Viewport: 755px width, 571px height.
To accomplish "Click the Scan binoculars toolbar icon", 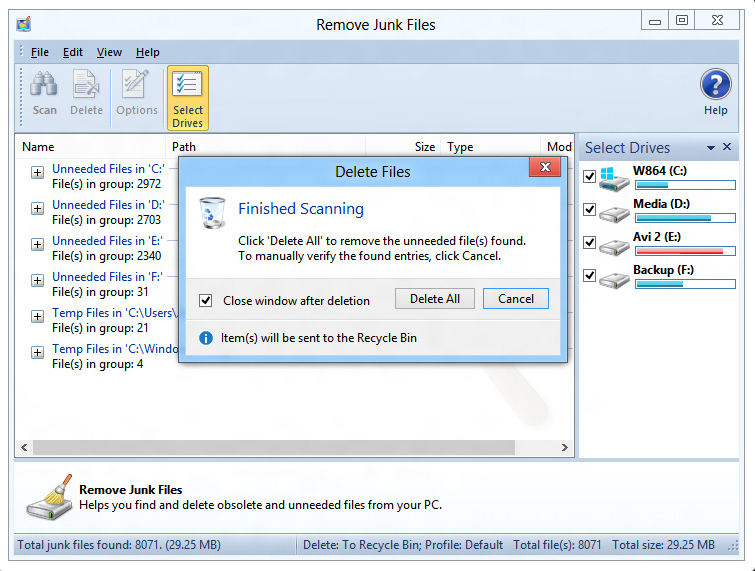I will point(44,84).
